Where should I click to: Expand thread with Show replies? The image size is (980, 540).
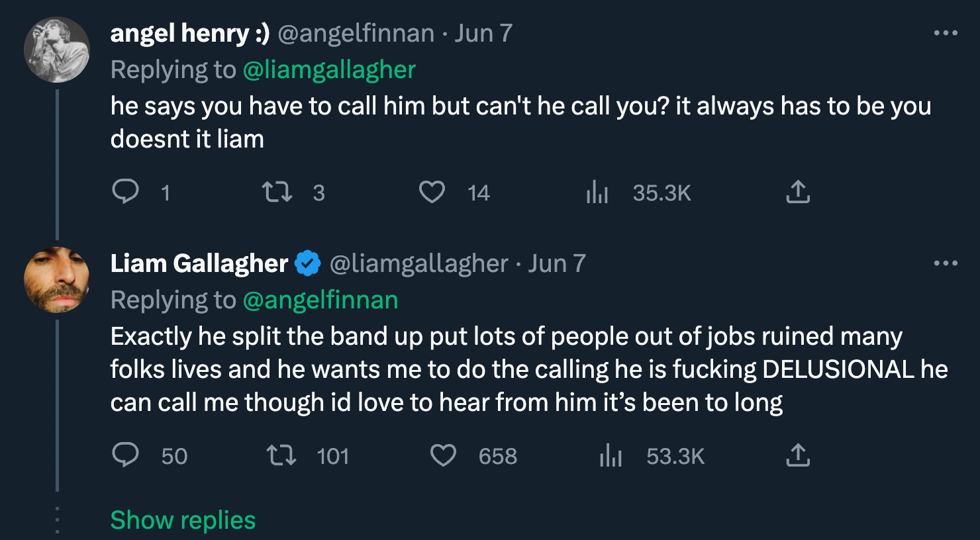point(183,520)
